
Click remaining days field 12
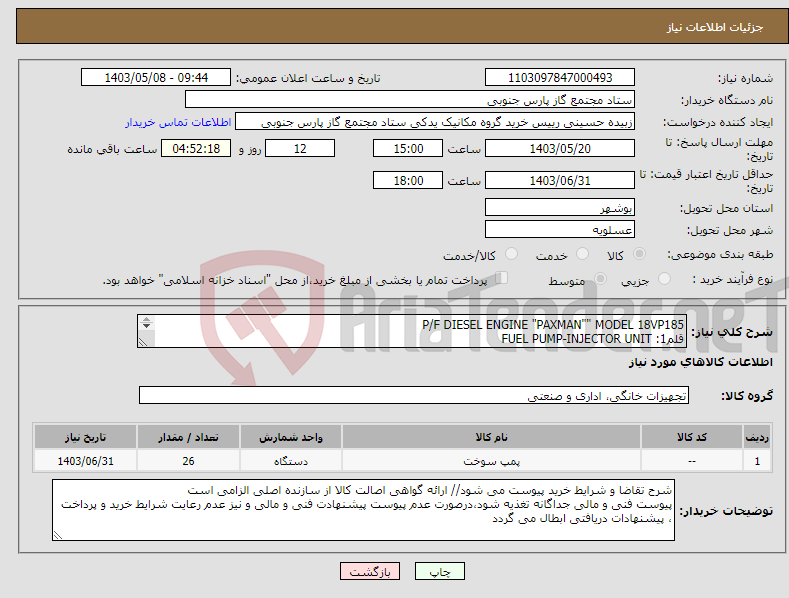click(300, 148)
